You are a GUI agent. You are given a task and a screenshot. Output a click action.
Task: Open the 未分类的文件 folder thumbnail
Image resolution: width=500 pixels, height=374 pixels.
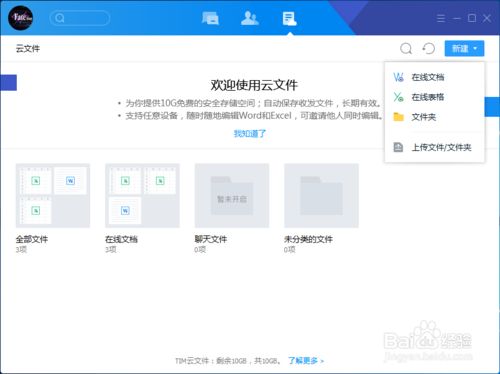pos(321,196)
